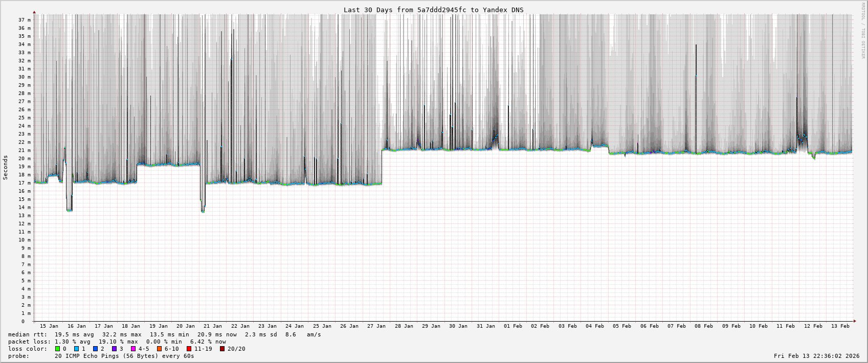Click the orange 6-10 loss swatch

[x=160, y=349]
